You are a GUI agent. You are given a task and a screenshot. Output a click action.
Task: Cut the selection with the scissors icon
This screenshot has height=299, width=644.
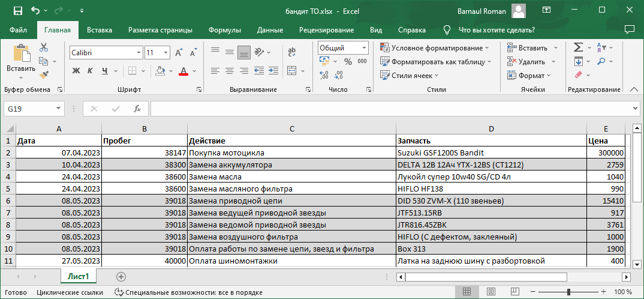pos(44,47)
